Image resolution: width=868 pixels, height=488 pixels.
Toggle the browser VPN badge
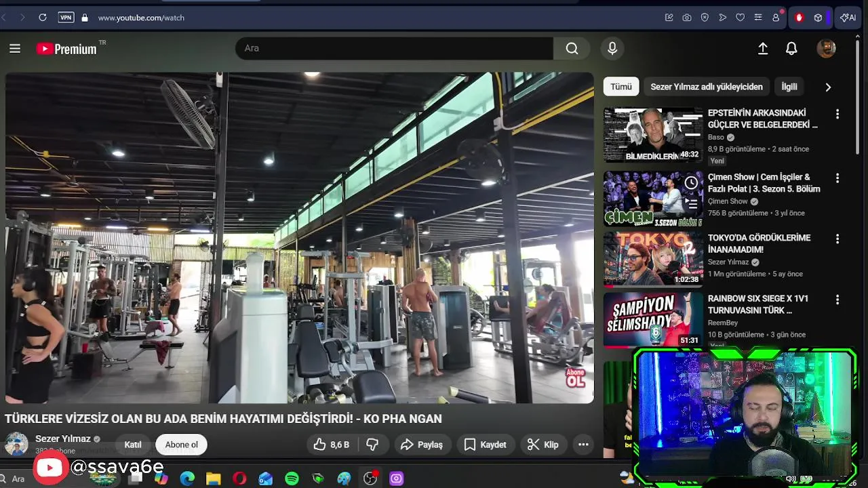[x=66, y=18]
